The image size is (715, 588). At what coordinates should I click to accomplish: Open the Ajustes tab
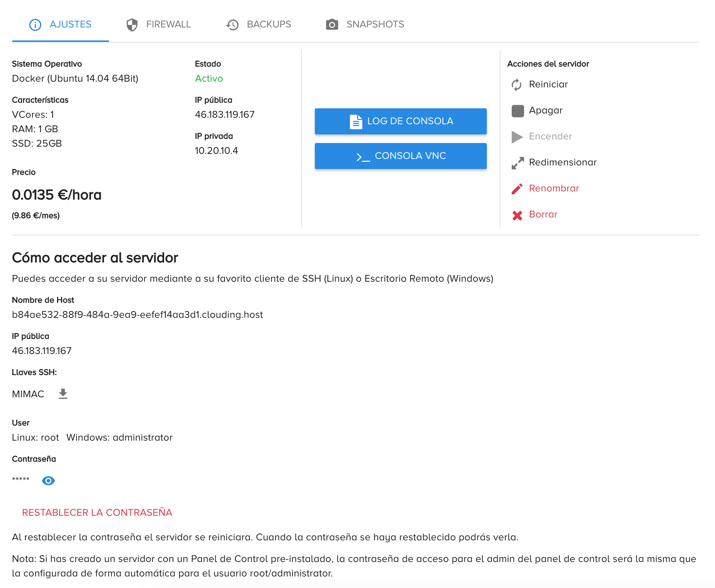click(60, 25)
